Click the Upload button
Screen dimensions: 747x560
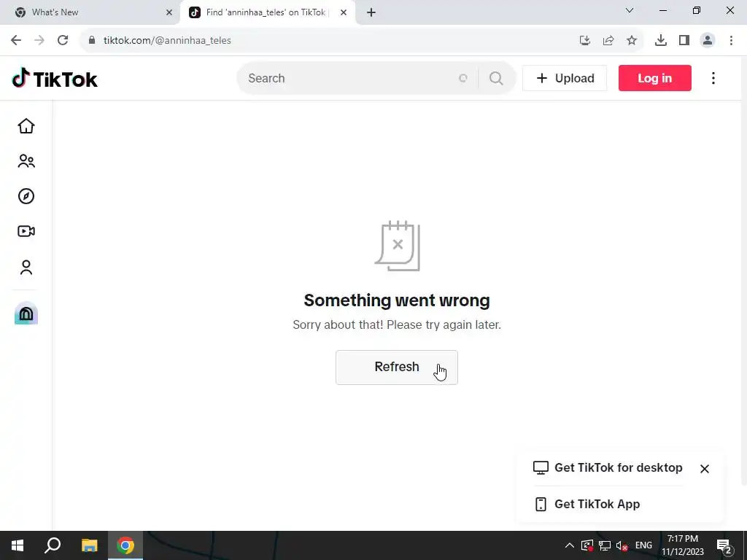565,78
